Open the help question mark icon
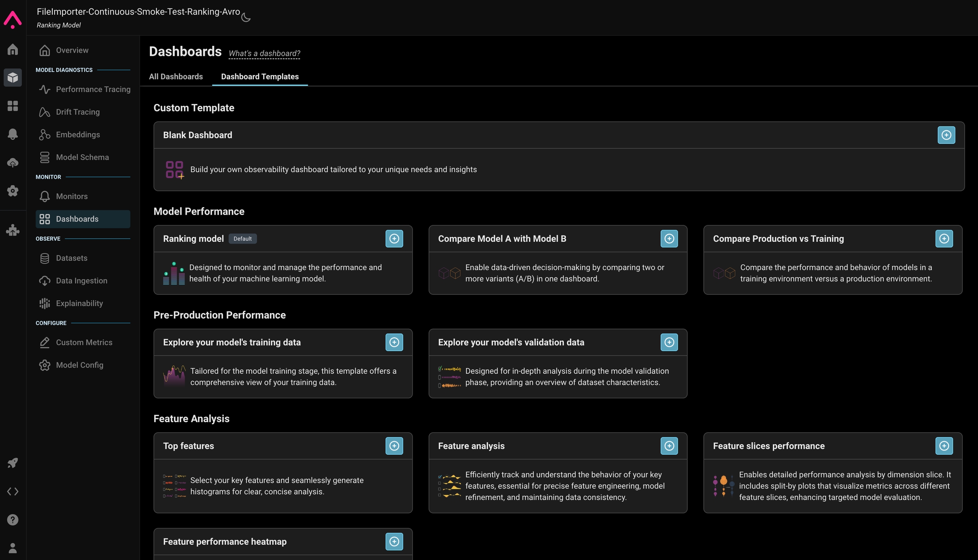The image size is (978, 560). [x=13, y=520]
